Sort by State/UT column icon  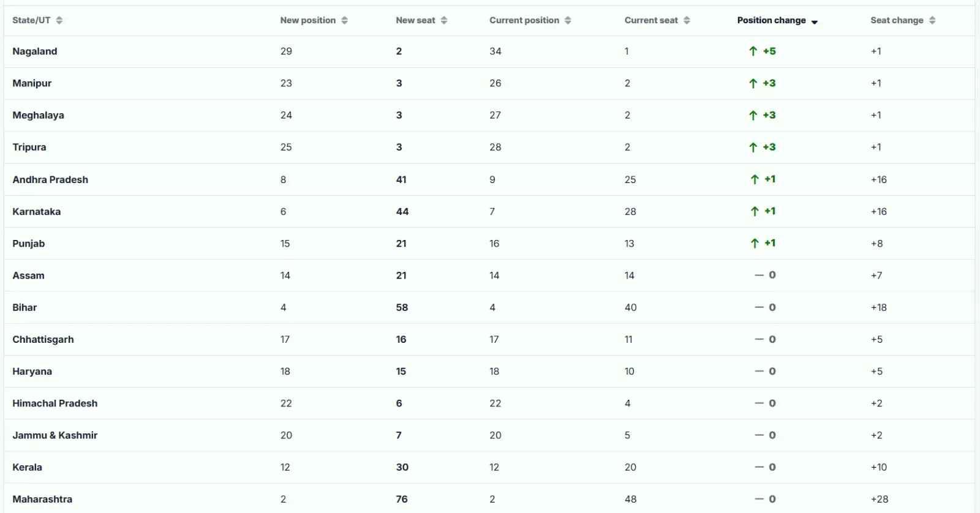coord(59,20)
